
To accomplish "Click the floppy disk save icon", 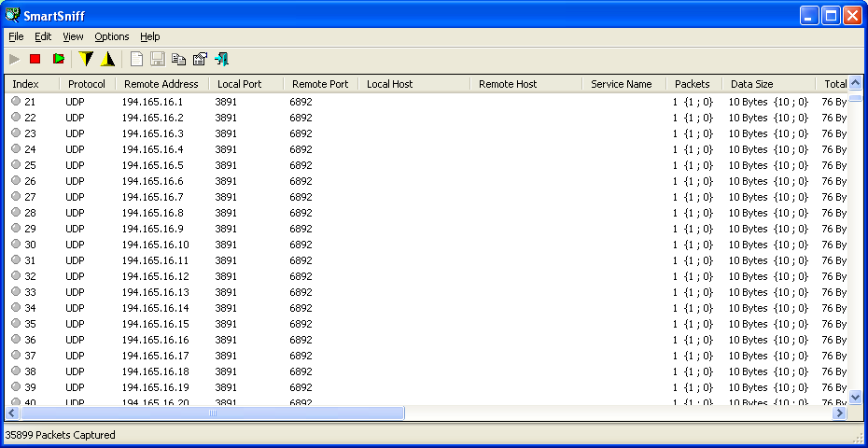I will click(x=158, y=59).
